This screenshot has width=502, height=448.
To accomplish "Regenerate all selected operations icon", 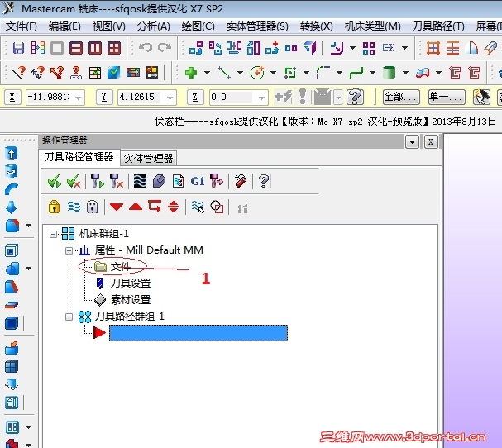I will point(98,182).
